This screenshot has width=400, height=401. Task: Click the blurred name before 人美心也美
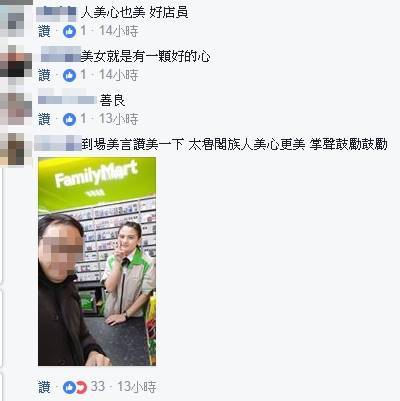coord(56,13)
